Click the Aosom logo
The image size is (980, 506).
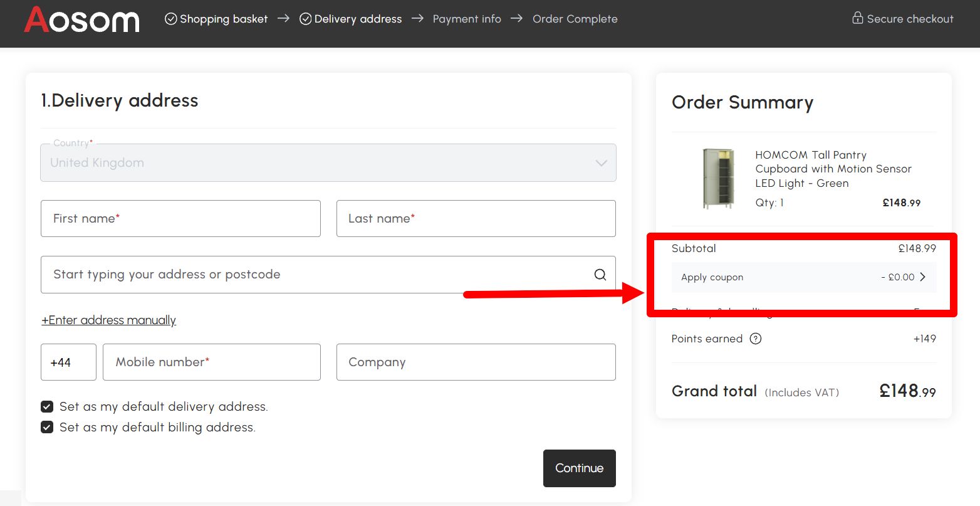(81, 20)
